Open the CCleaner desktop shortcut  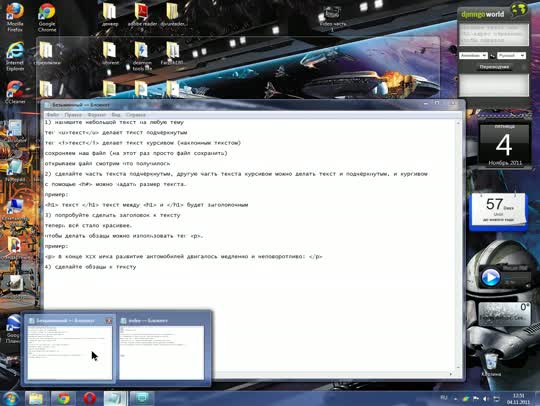15,92
